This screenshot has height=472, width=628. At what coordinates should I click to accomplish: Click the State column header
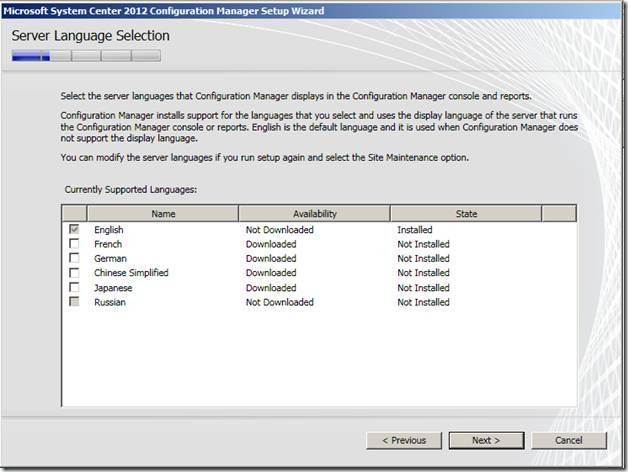pos(466,214)
